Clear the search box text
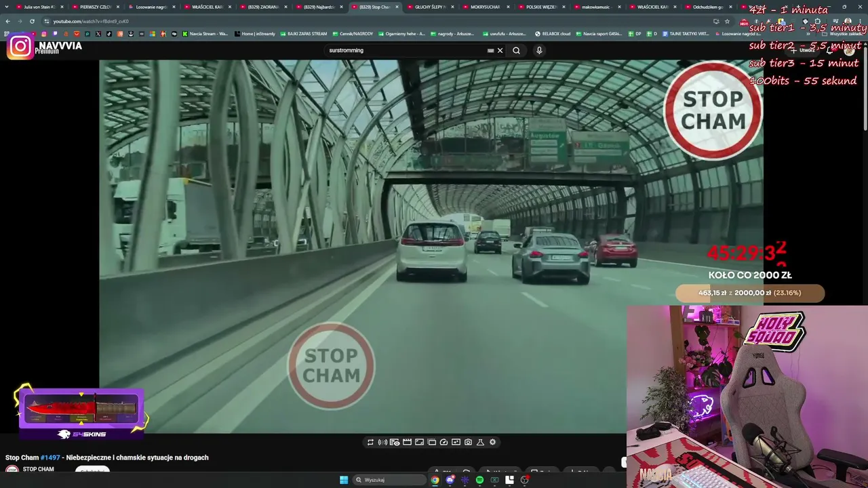The width and height of the screenshot is (868, 488). (x=500, y=50)
